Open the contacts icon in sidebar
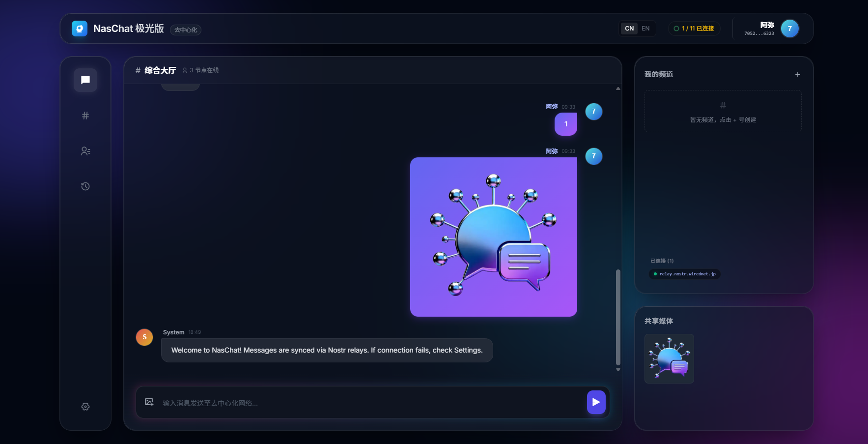 click(85, 151)
